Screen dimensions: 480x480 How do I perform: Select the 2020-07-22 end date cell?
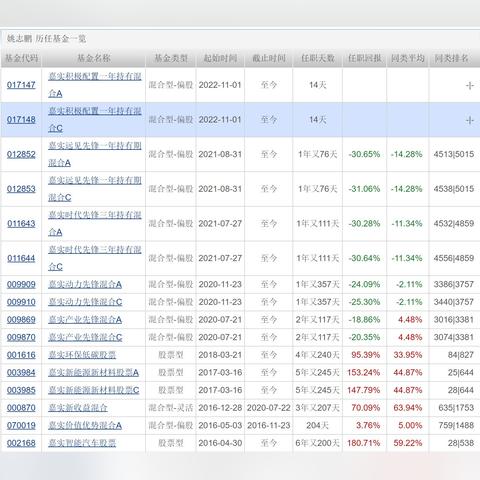tap(269, 408)
